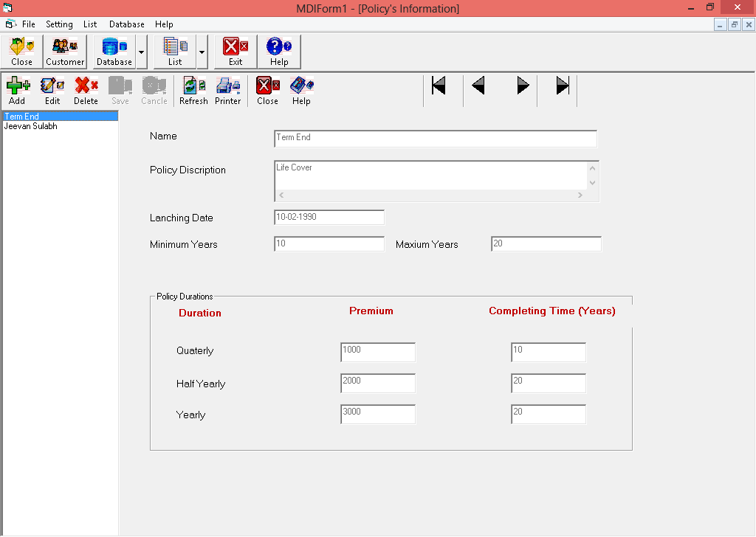Open the Setting menu
756x537 pixels.
pos(59,24)
